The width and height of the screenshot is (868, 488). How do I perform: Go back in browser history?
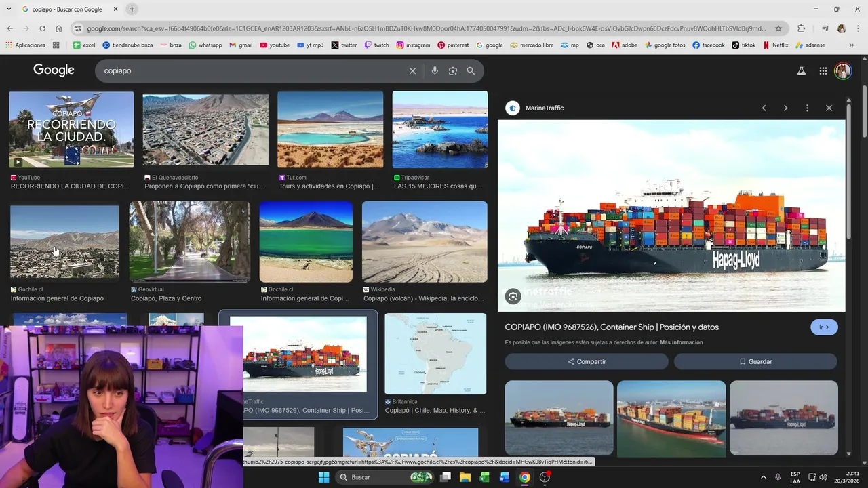(9, 28)
